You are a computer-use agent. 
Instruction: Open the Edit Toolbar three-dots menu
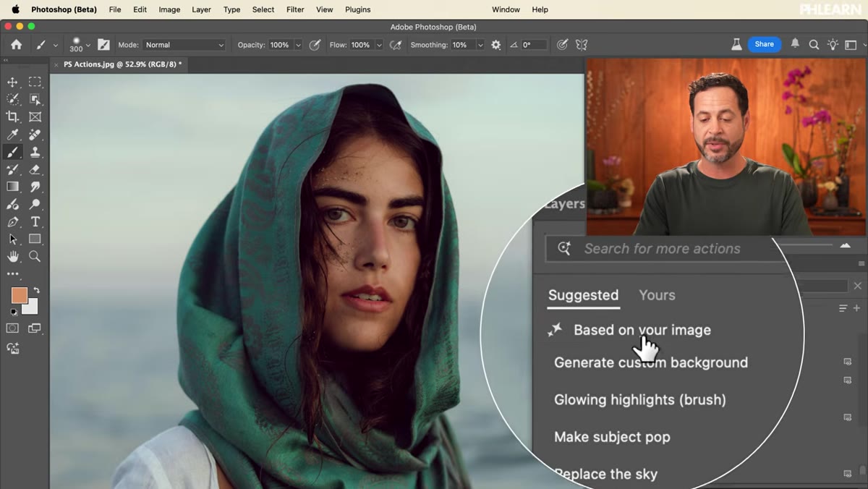click(x=12, y=274)
